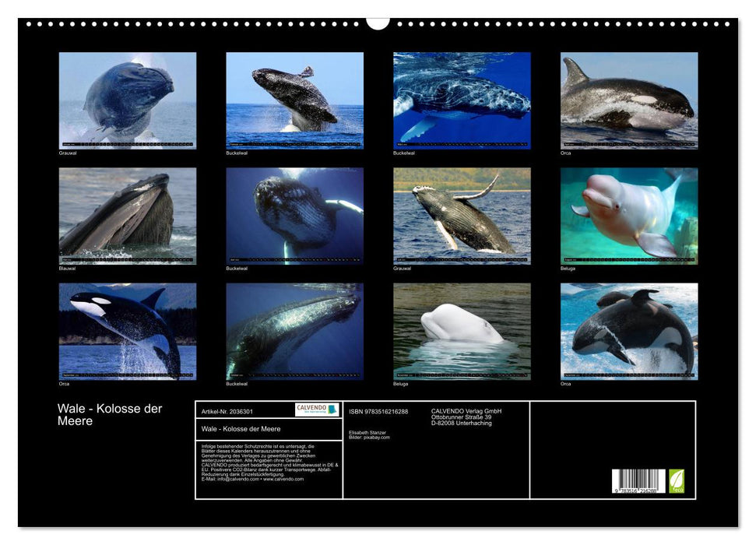Select the first-row Orca swimming thumbnail
The height and width of the screenshot is (545, 756).
coord(629,100)
